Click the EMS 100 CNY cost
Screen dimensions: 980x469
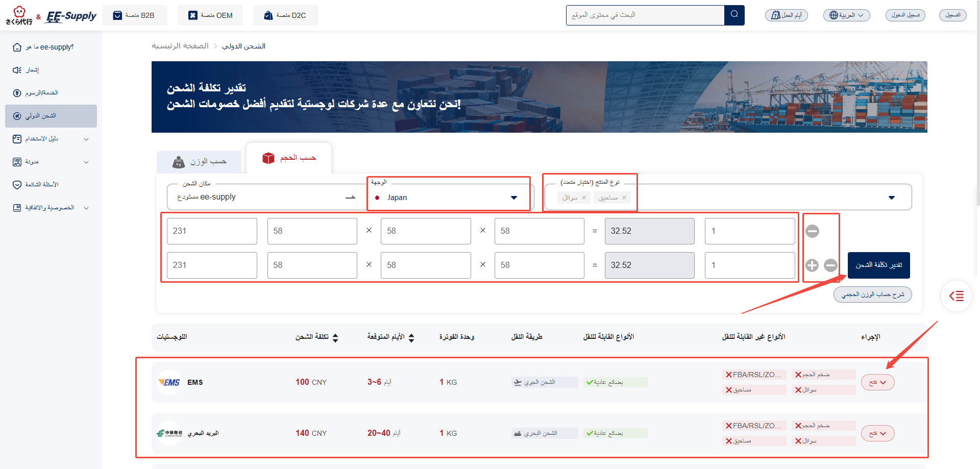[x=311, y=382]
